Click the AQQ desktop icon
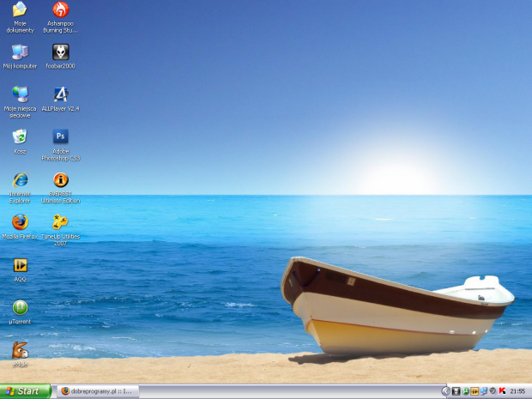 [x=20, y=265]
